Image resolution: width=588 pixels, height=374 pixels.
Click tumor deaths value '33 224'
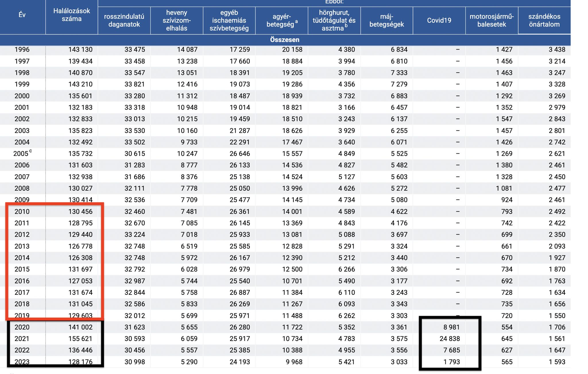coord(135,234)
